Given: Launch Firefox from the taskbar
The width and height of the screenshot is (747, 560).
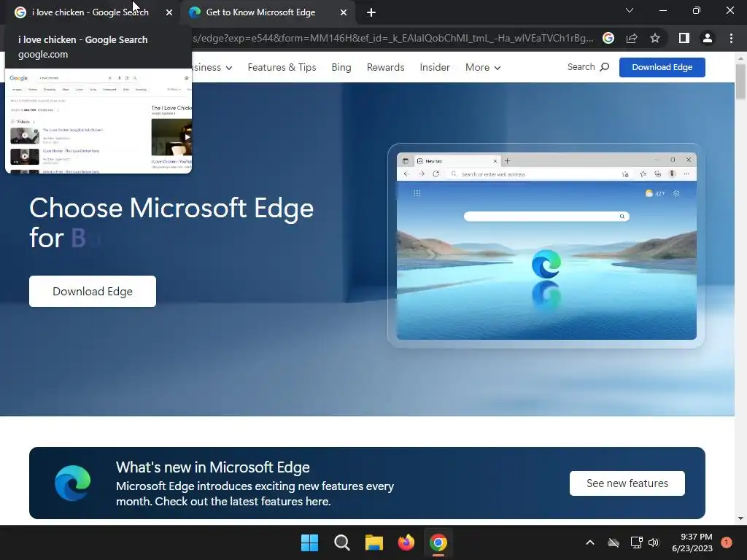Looking at the screenshot, I should click(x=406, y=542).
